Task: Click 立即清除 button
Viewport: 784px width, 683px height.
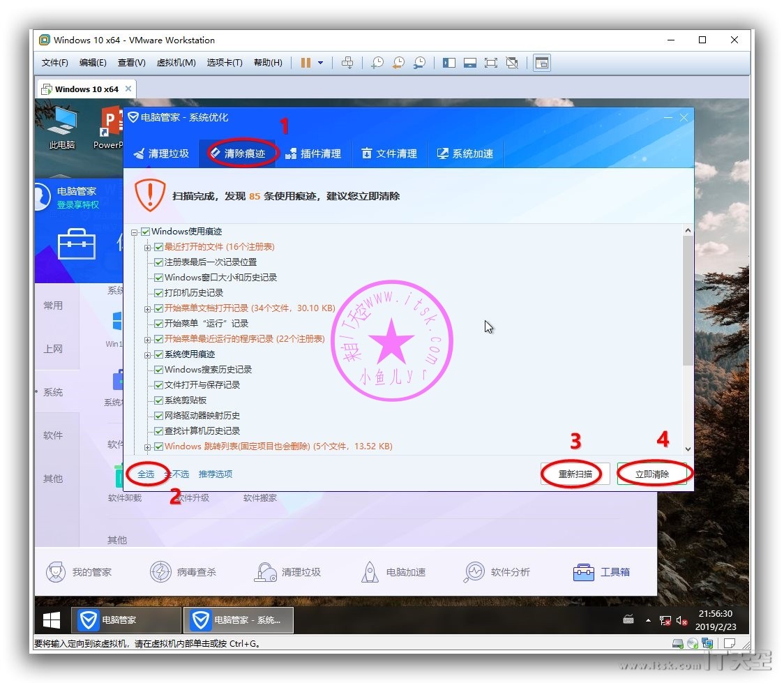Action: pos(652,474)
